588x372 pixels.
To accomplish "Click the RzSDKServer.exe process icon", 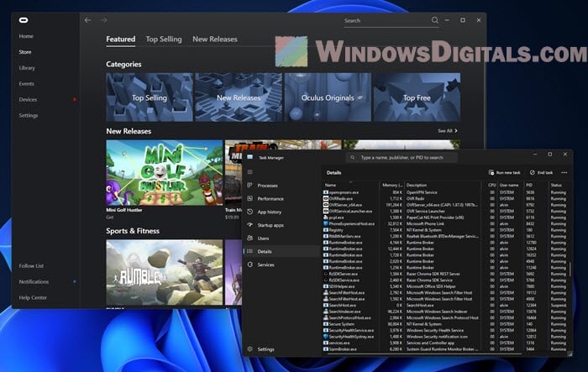I will tap(326, 274).
